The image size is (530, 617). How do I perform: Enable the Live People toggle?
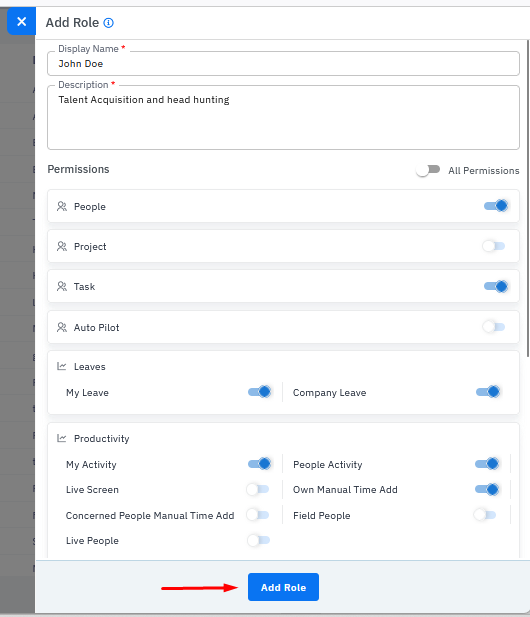(259, 540)
